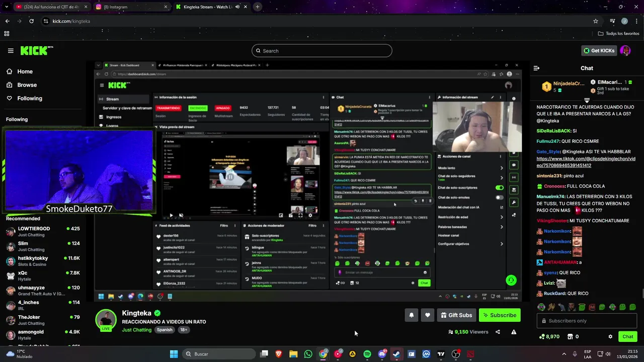644x362 pixels.
Task: Bookmark this page with the star icon
Action: (x=596, y=21)
